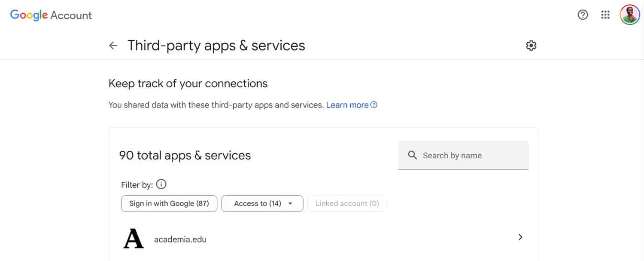This screenshot has width=644, height=261.
Task: Follow the Learn more link
Action: pyautogui.click(x=347, y=105)
